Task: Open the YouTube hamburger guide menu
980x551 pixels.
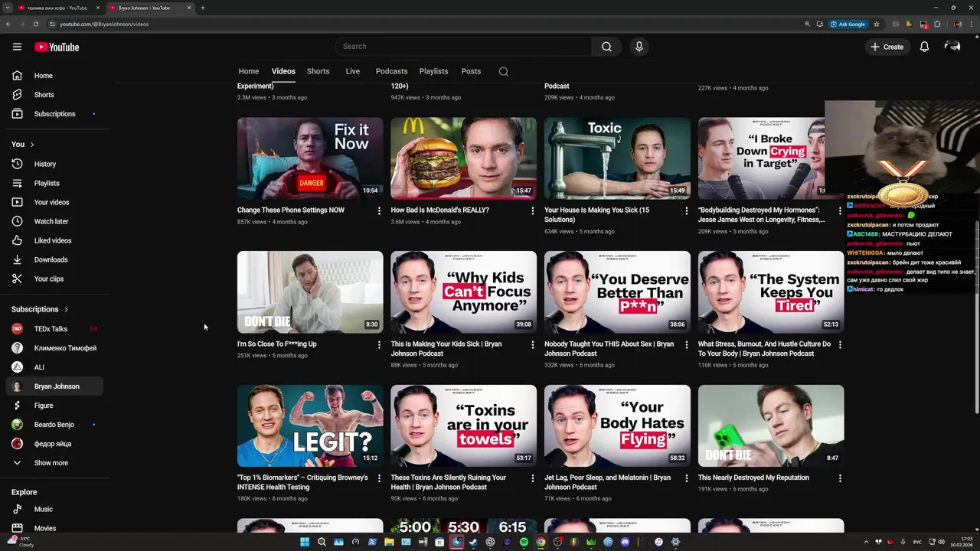Action: click(x=17, y=47)
